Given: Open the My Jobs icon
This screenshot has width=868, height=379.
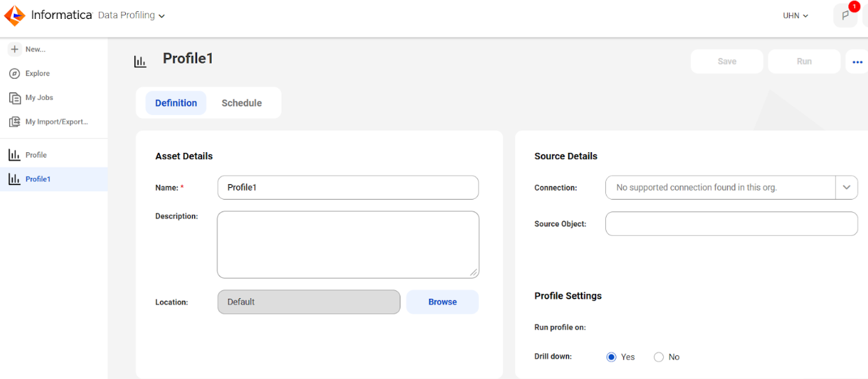Looking at the screenshot, I should coord(14,98).
